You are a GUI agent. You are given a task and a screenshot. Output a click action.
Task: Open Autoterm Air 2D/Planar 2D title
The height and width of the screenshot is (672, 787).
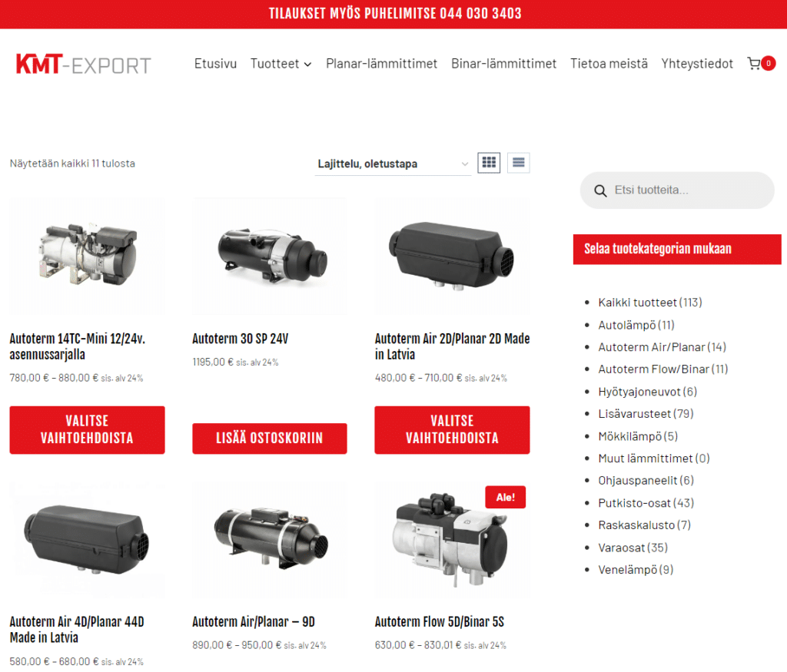point(452,346)
